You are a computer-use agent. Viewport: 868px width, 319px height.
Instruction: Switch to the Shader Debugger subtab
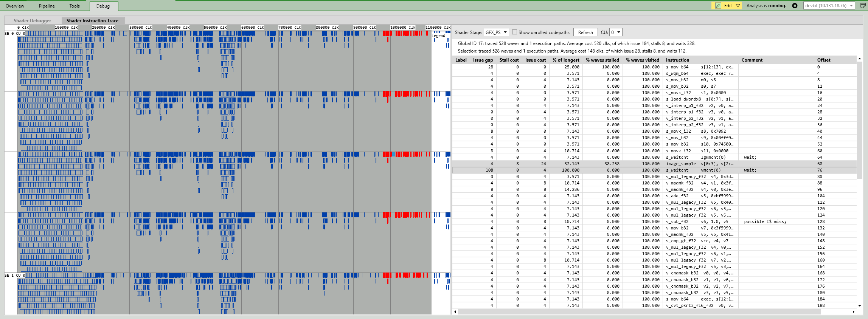(x=33, y=21)
